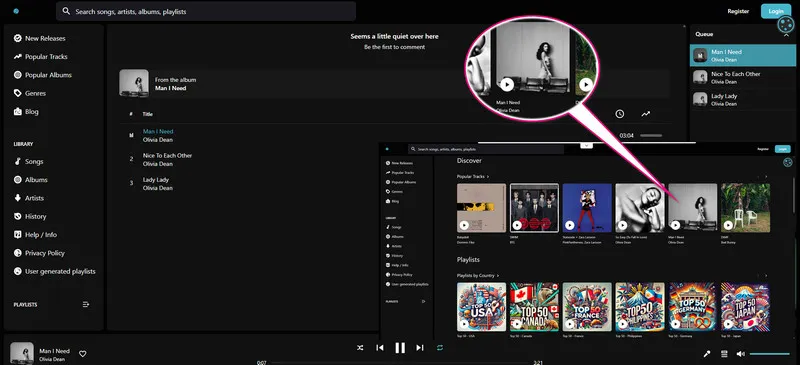The width and height of the screenshot is (800, 365).
Task: Click the Login button in the inset window
Action: [783, 149]
